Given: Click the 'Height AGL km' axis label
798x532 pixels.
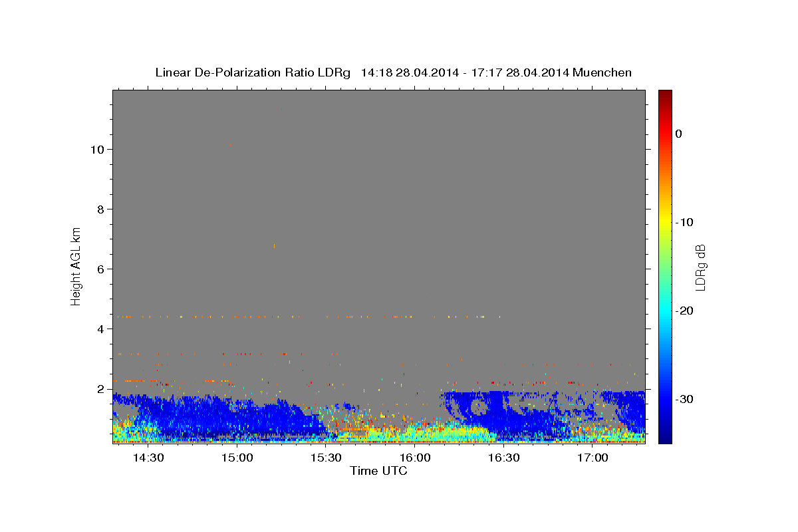Looking at the screenshot, I should point(76,266).
